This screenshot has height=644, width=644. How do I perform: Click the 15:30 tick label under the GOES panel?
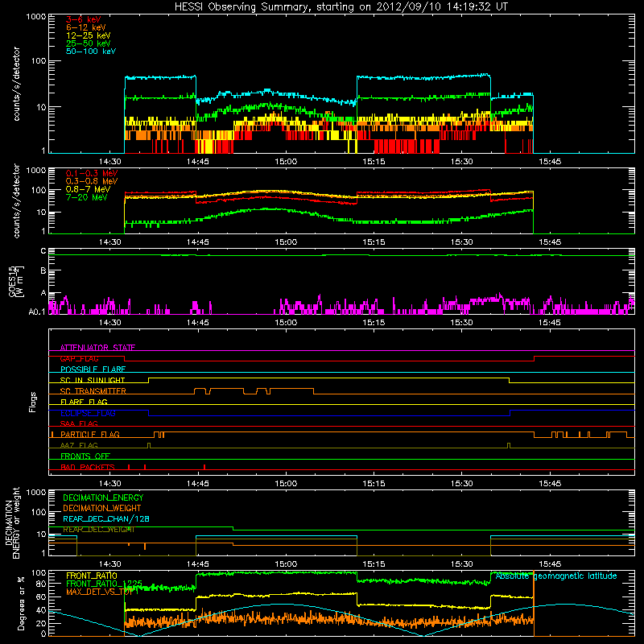[x=461, y=323]
